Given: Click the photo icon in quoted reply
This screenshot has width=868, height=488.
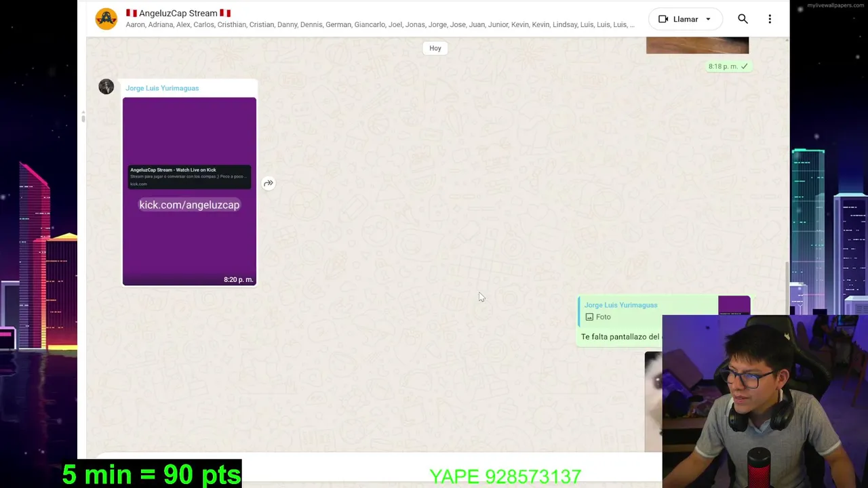Looking at the screenshot, I should pyautogui.click(x=589, y=317).
